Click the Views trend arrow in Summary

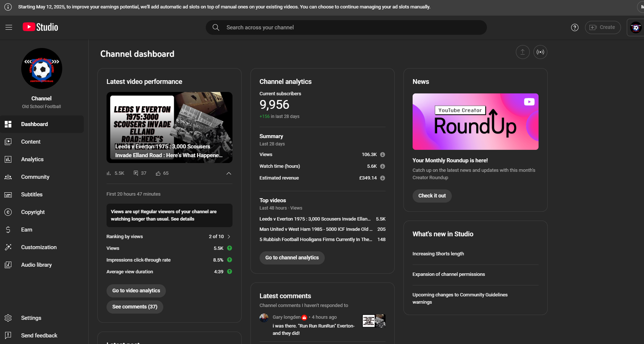[x=383, y=155]
